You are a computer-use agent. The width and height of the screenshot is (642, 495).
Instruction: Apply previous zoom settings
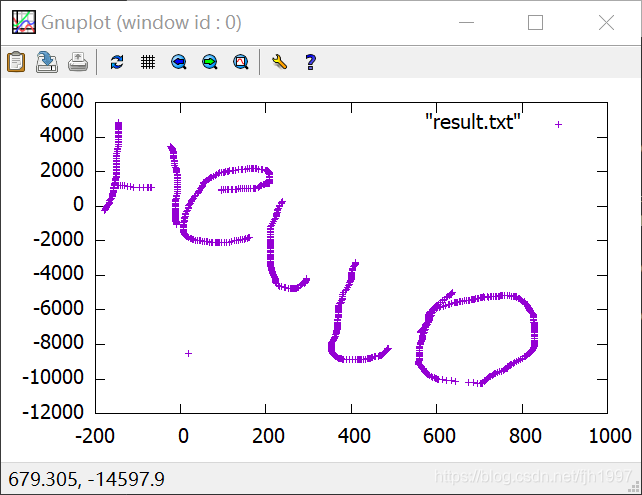tap(179, 62)
